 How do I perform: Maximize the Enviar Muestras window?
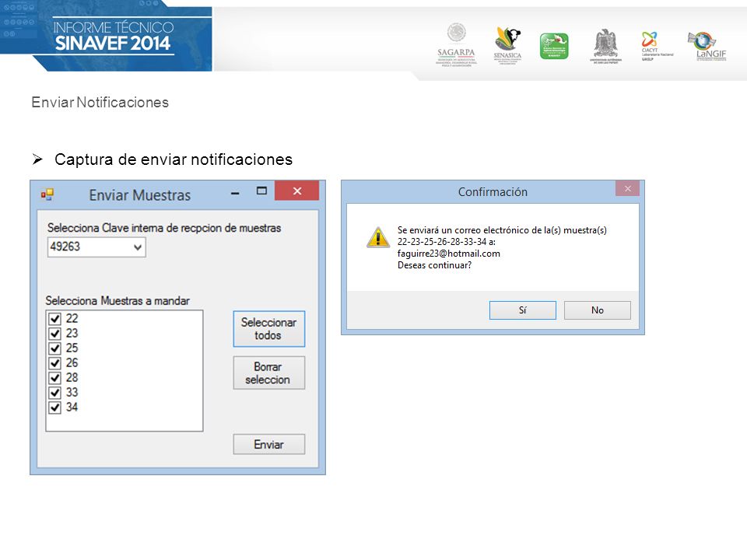click(261, 191)
